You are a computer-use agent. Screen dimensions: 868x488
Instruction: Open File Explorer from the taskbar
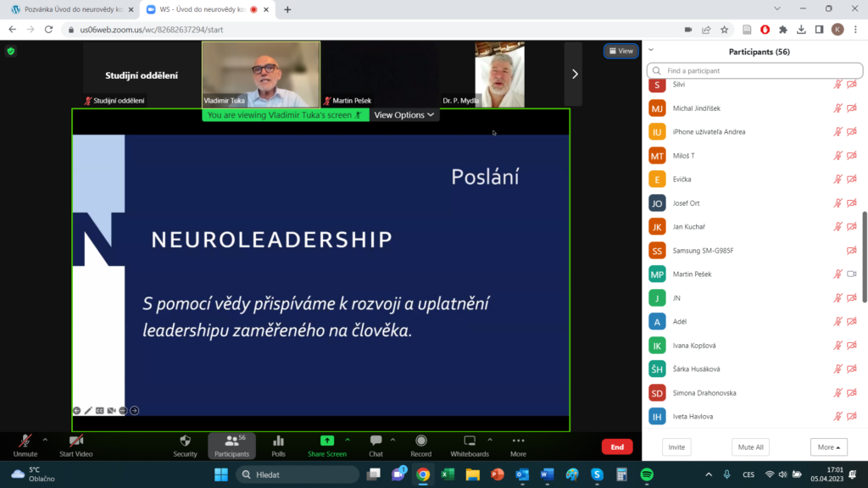[x=472, y=474]
